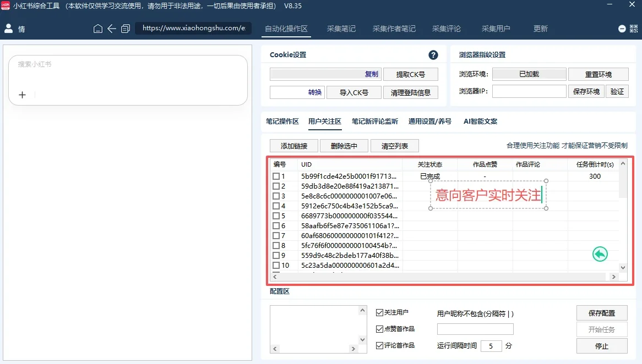This screenshot has height=364, width=642.
Task: Click the 关注状态 column header
Action: 430,164
